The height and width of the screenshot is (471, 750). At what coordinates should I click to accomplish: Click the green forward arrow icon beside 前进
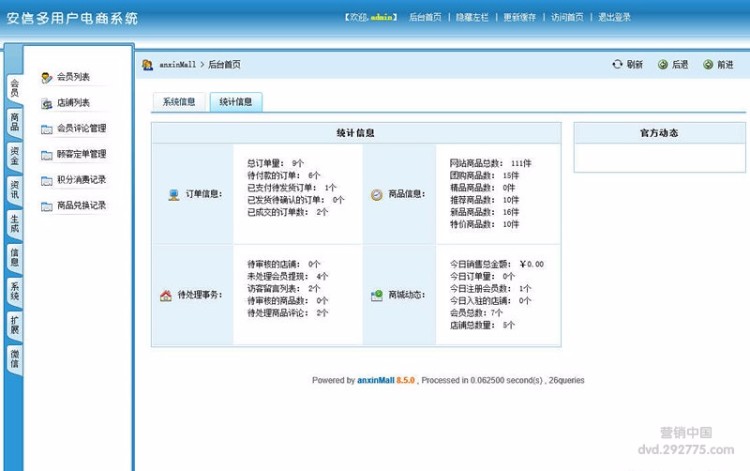click(708, 65)
